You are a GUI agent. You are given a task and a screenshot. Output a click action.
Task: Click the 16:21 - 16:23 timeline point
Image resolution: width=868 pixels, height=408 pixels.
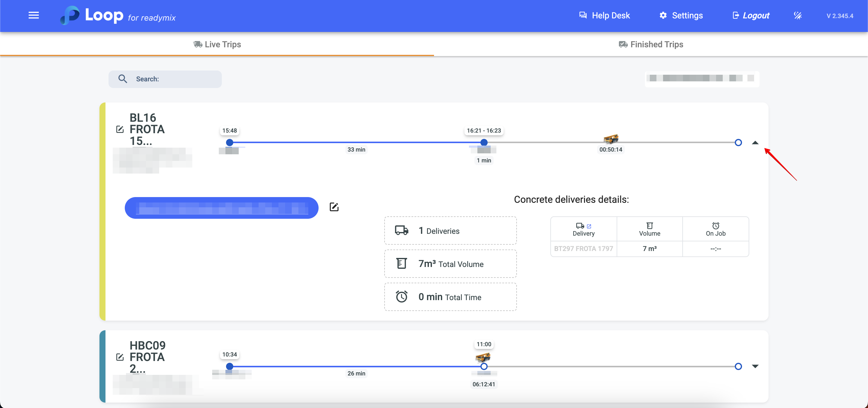pos(484,143)
